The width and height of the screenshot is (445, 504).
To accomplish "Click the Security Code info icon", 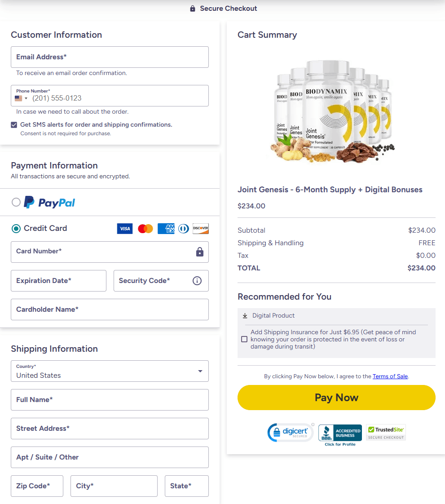I will coord(197,281).
